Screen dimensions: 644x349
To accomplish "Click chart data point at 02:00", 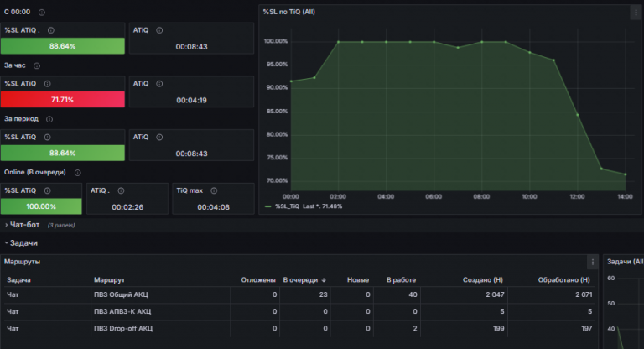I will coord(339,42).
